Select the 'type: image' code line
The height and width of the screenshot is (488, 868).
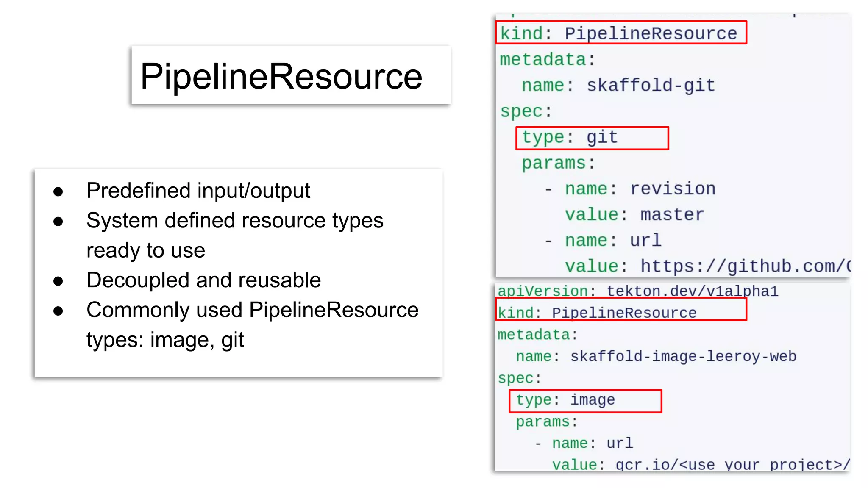565,400
